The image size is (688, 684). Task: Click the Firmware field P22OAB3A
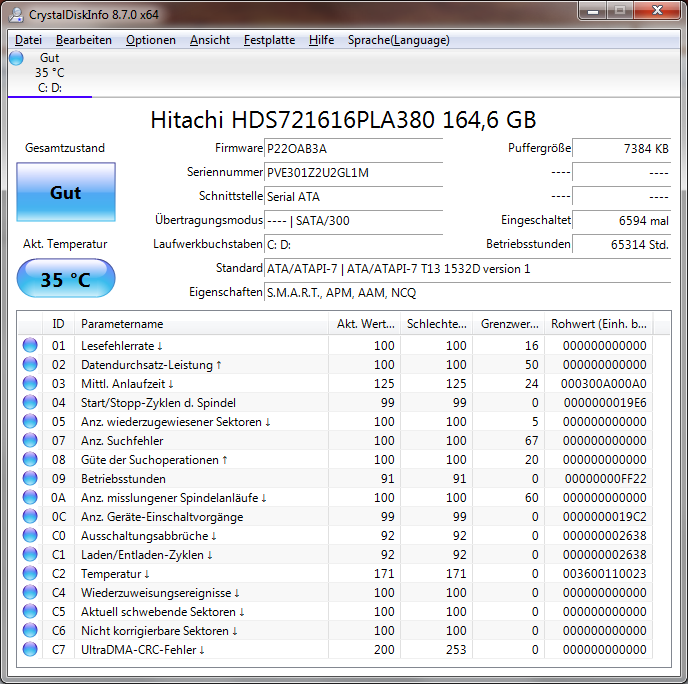(353, 149)
